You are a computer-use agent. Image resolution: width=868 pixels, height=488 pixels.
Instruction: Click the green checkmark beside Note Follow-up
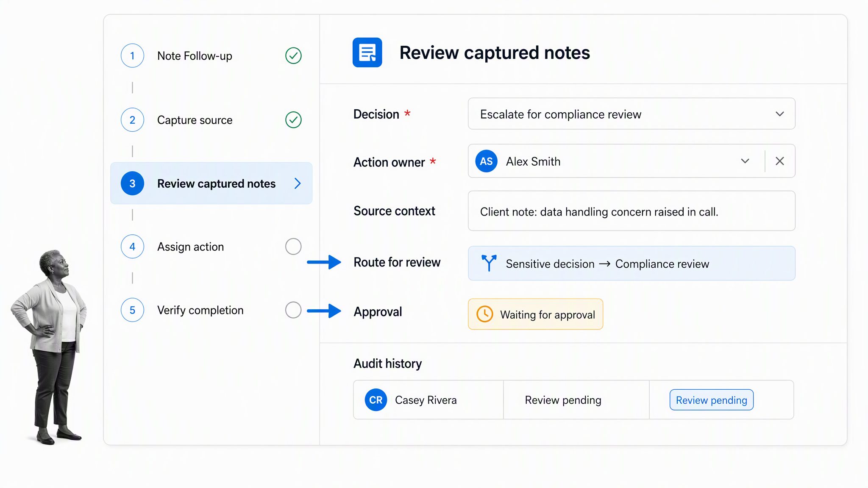[293, 55]
